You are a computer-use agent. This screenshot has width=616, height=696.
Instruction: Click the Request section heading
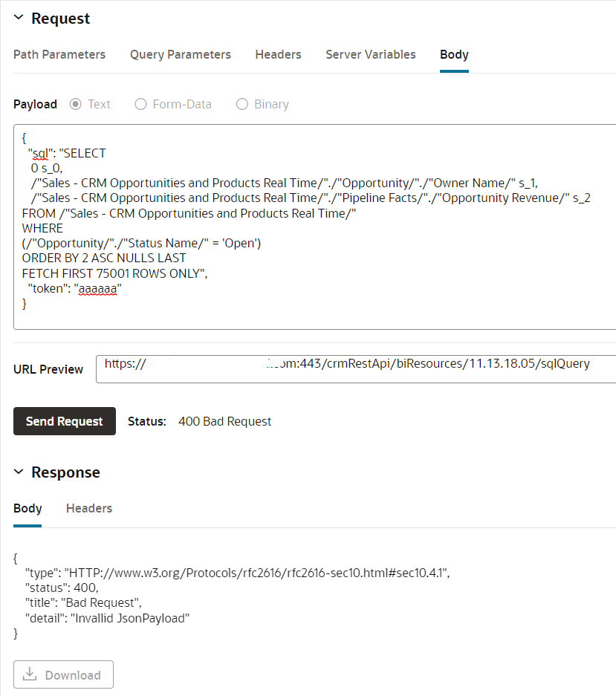(x=60, y=19)
